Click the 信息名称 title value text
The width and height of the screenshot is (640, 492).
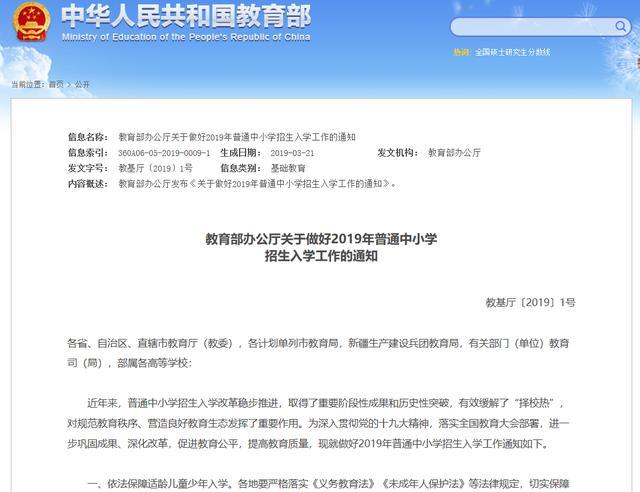(237, 137)
